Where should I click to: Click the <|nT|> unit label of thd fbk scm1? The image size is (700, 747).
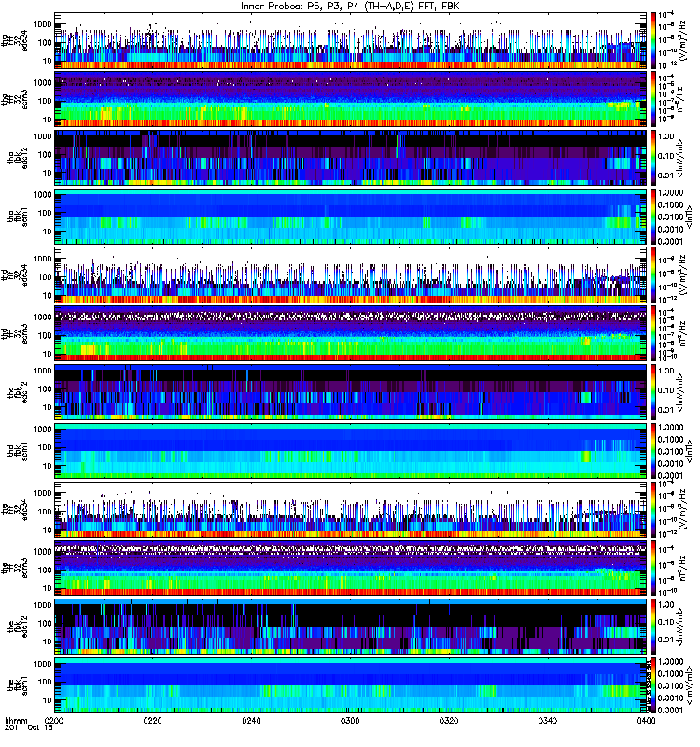coord(690,451)
